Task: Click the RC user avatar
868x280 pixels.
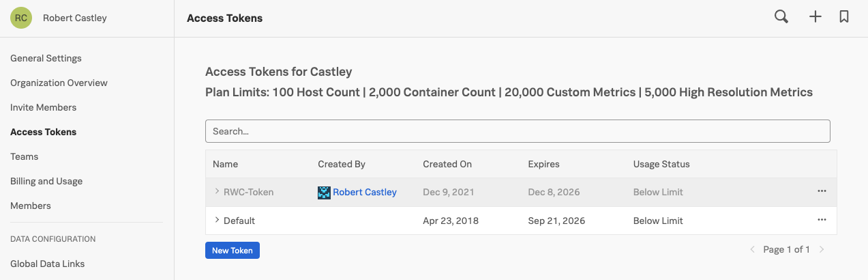Action: 21,18
